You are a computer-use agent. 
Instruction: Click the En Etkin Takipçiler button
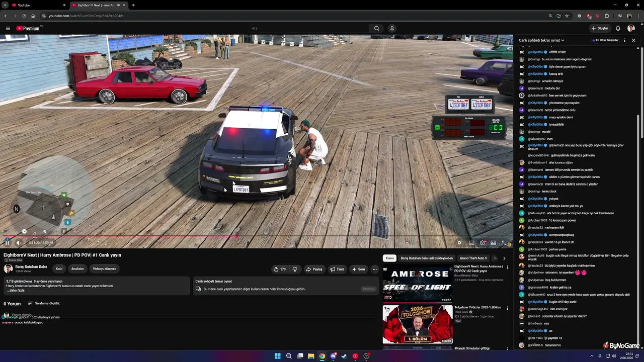coord(605,40)
